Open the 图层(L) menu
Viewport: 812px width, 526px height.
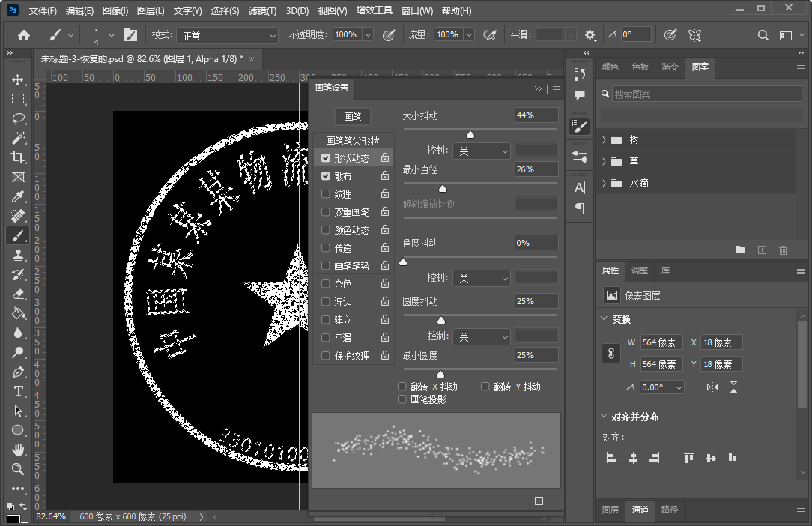tap(151, 11)
